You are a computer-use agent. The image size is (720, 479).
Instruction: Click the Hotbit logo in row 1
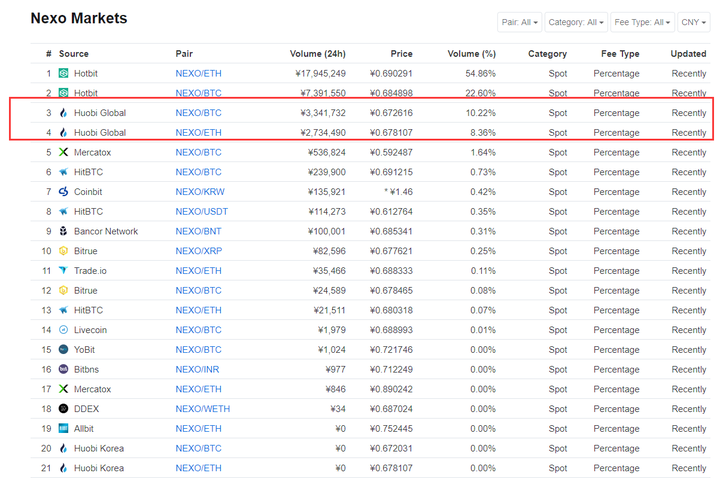[x=63, y=73]
